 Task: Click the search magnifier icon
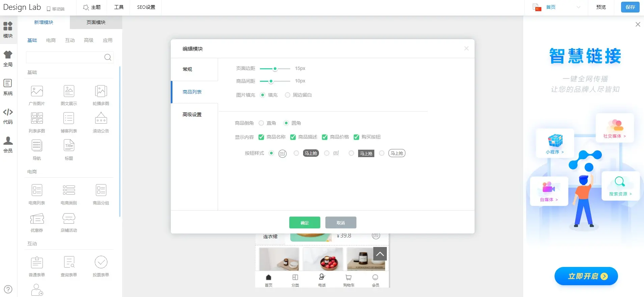point(108,57)
